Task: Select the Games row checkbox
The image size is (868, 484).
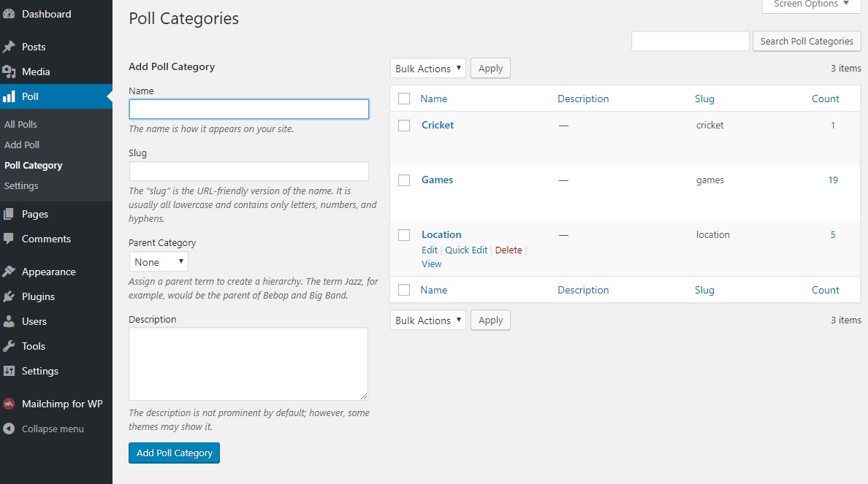Action: [404, 180]
